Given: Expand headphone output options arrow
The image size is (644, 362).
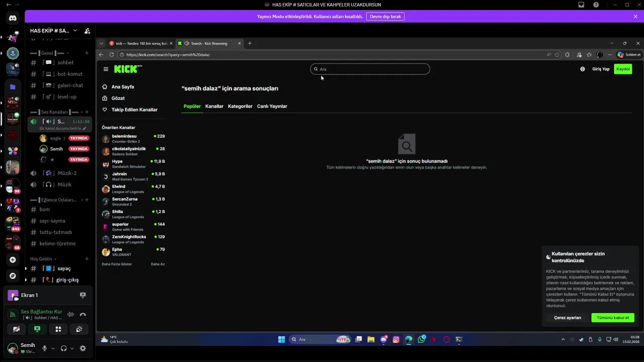Looking at the screenshot, I should (72, 348).
